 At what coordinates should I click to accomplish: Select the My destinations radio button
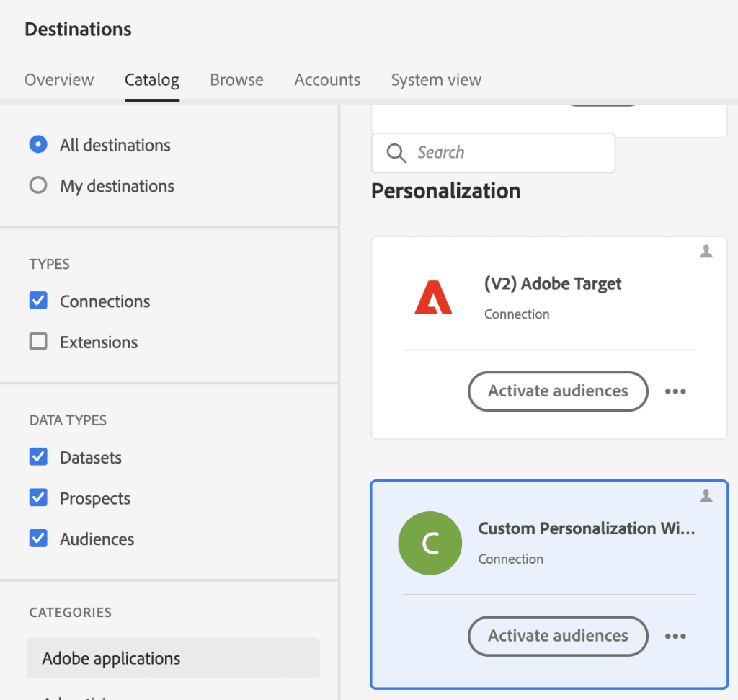click(x=38, y=185)
